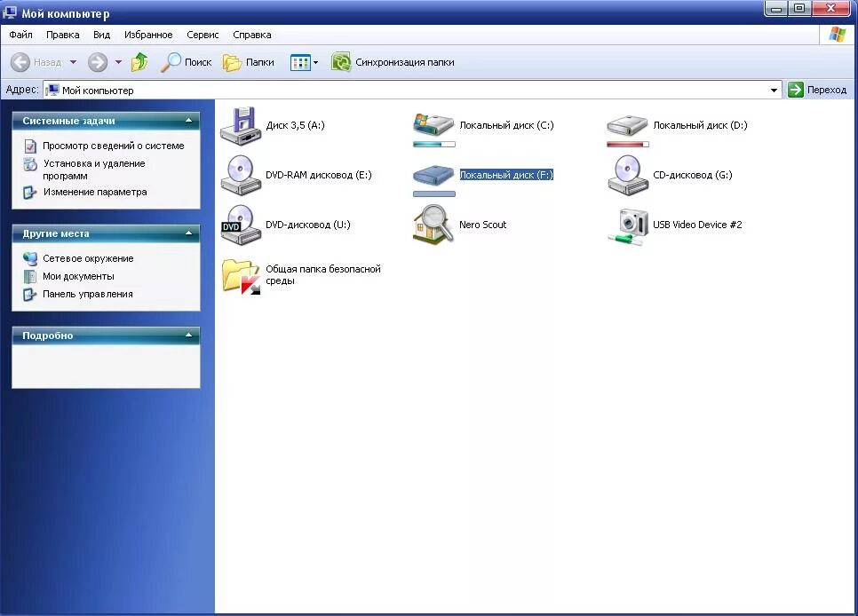Open the Nero Scout icon
This screenshot has width=858, height=616.
click(x=434, y=225)
